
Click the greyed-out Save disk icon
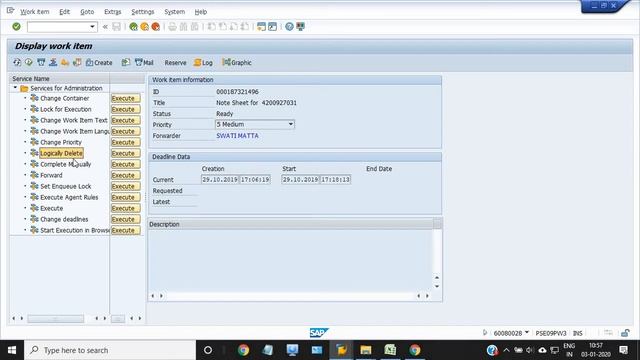[x=117, y=27]
